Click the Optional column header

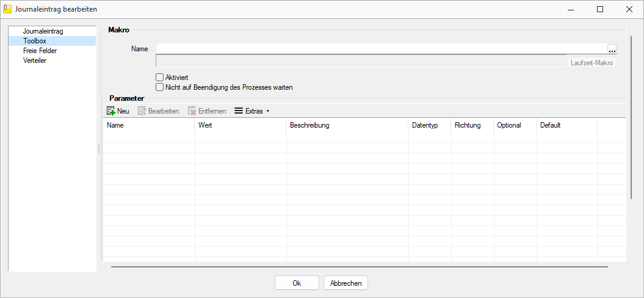pyautogui.click(x=515, y=125)
